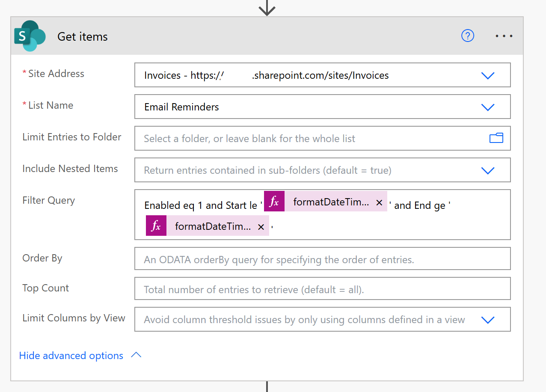Open the three-dots action menu
Image resolution: width=546 pixels, height=392 pixels.
[504, 36]
